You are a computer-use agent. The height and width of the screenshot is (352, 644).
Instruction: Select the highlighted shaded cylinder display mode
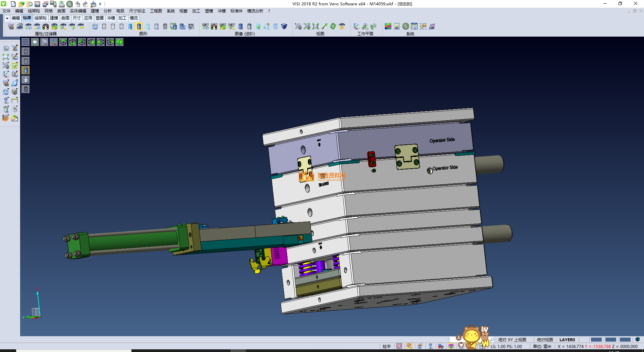click(x=139, y=26)
